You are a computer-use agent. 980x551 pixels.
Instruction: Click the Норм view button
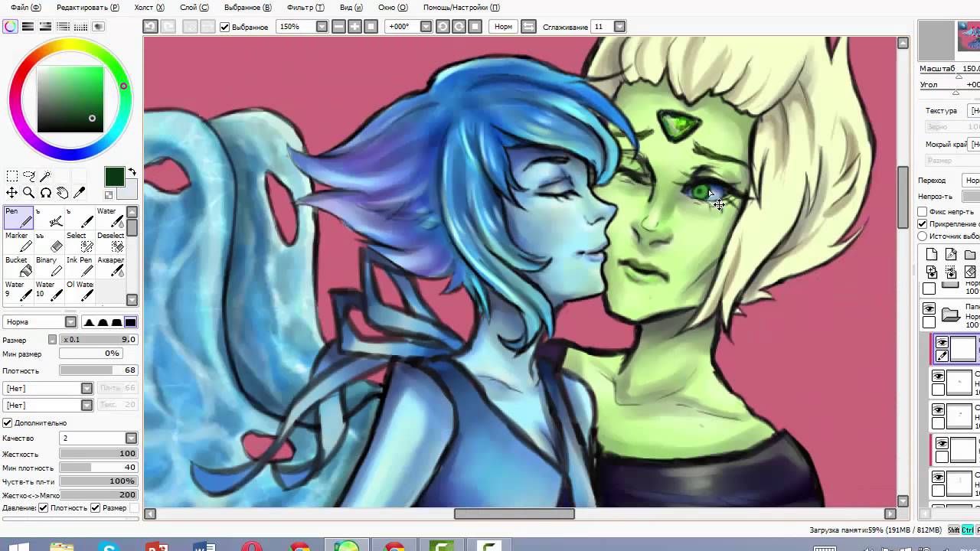(503, 27)
